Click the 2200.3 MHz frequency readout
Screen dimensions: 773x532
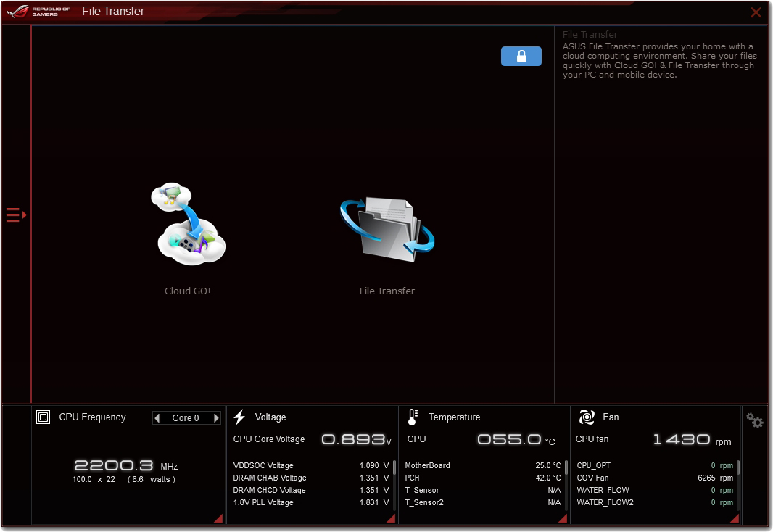click(x=125, y=465)
